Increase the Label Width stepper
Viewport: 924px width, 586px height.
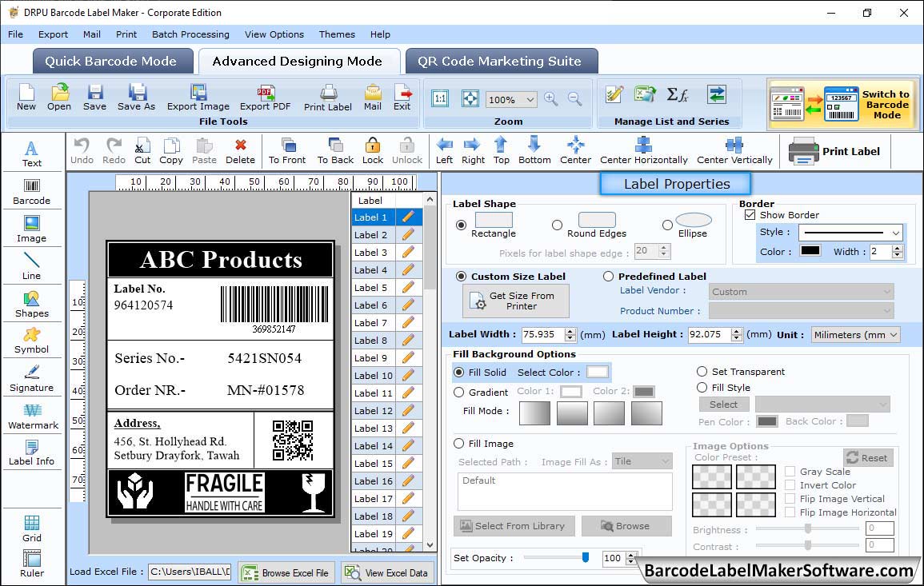pyautogui.click(x=570, y=331)
